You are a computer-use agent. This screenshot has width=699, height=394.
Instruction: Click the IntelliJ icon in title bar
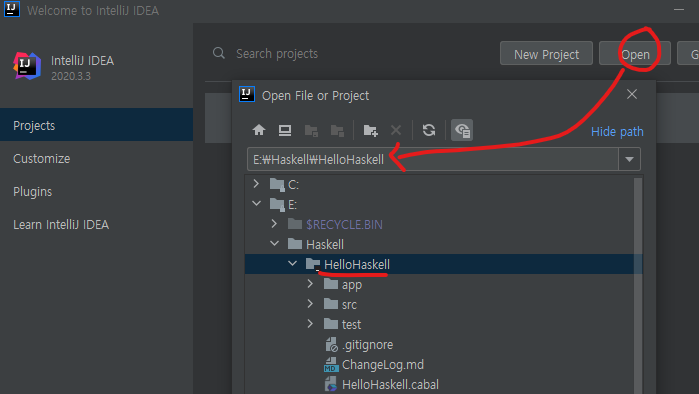pyautogui.click(x=12, y=9)
